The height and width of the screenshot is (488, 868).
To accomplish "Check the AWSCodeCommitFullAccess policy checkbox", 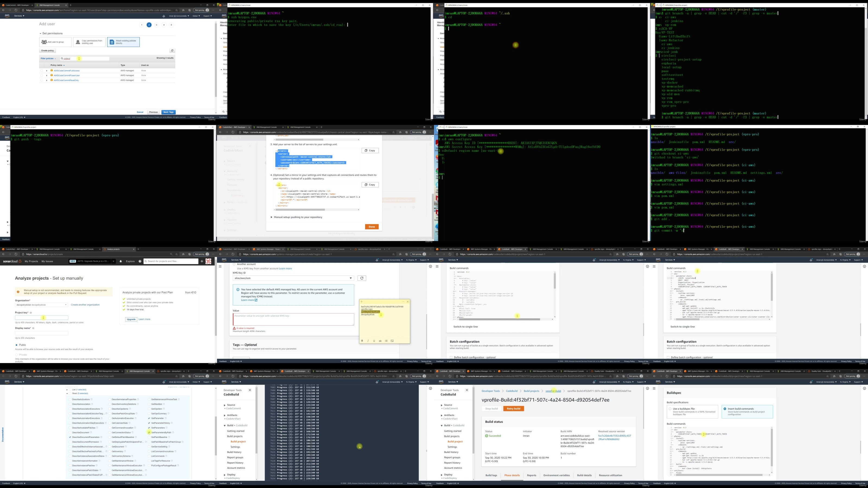I will click(42, 71).
